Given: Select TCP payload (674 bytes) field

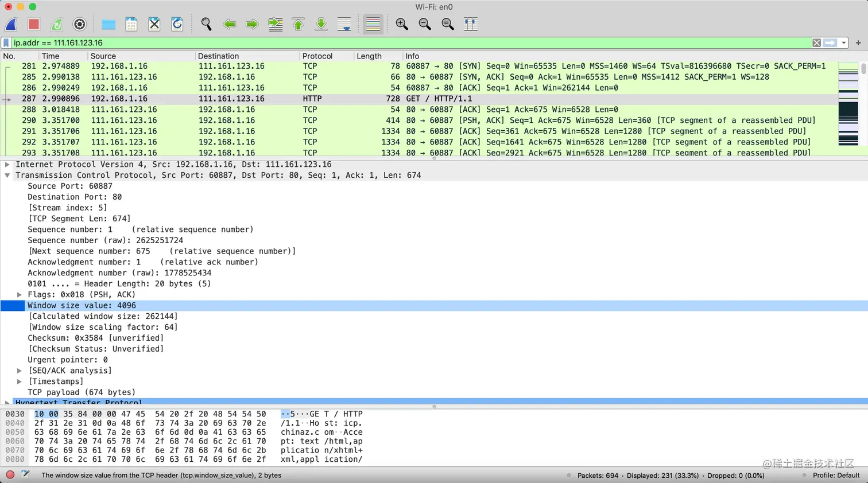Looking at the screenshot, I should point(82,393).
